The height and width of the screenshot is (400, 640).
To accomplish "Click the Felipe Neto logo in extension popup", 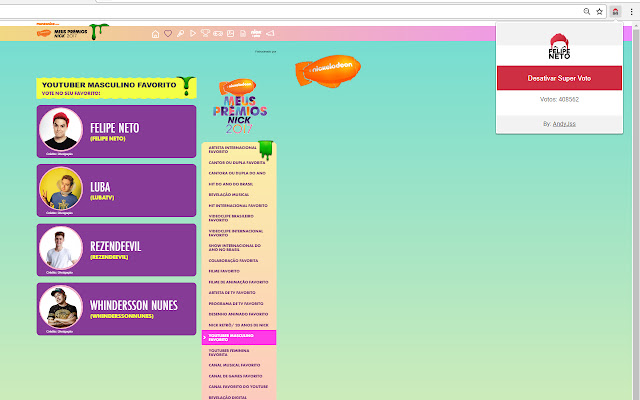I will [x=559, y=47].
